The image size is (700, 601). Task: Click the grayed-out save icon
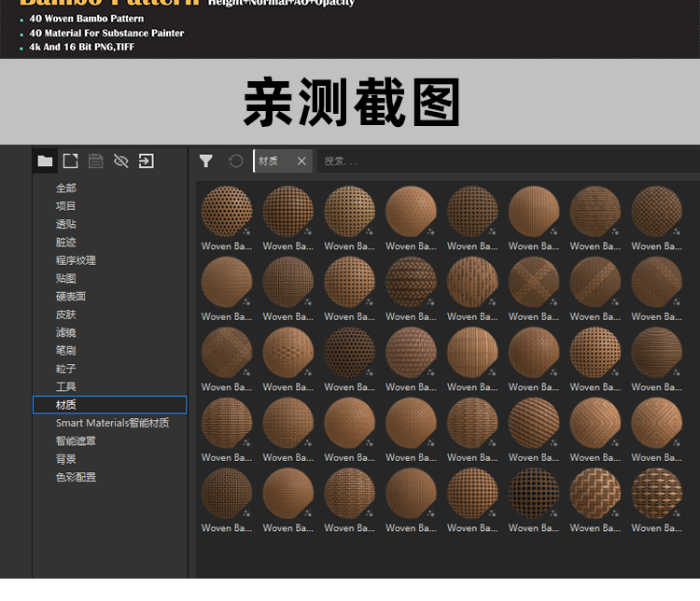point(95,161)
